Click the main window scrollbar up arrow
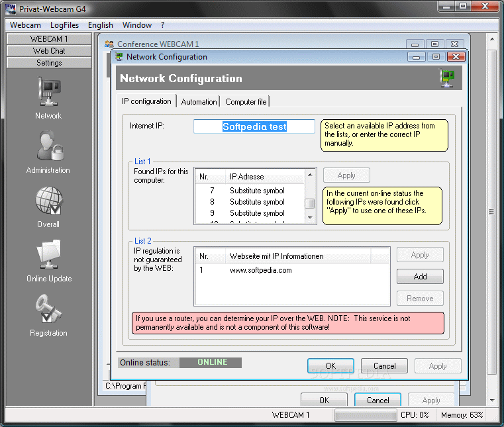The image size is (504, 427). click(x=492, y=39)
